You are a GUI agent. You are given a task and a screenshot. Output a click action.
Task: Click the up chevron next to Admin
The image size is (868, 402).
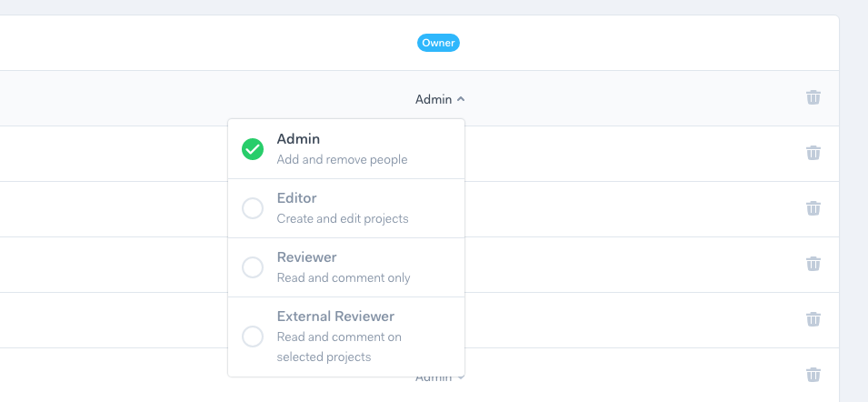click(461, 99)
